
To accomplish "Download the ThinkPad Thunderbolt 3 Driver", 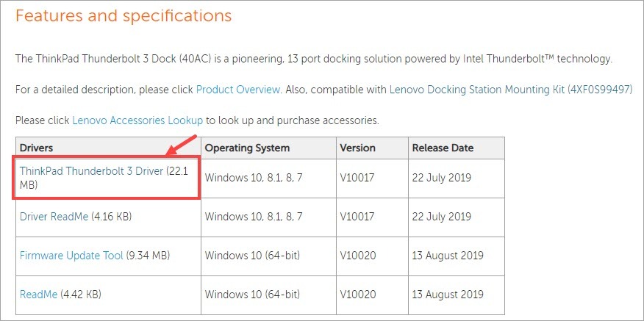I will [x=91, y=170].
